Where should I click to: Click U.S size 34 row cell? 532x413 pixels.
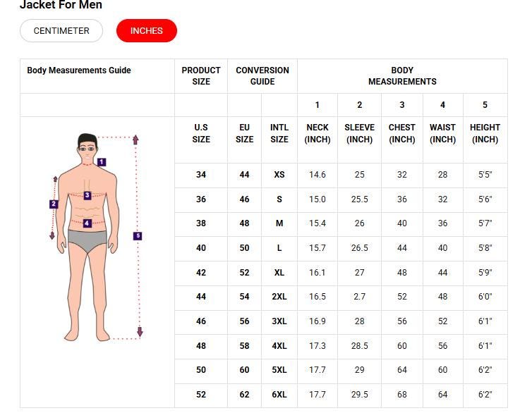[201, 175]
